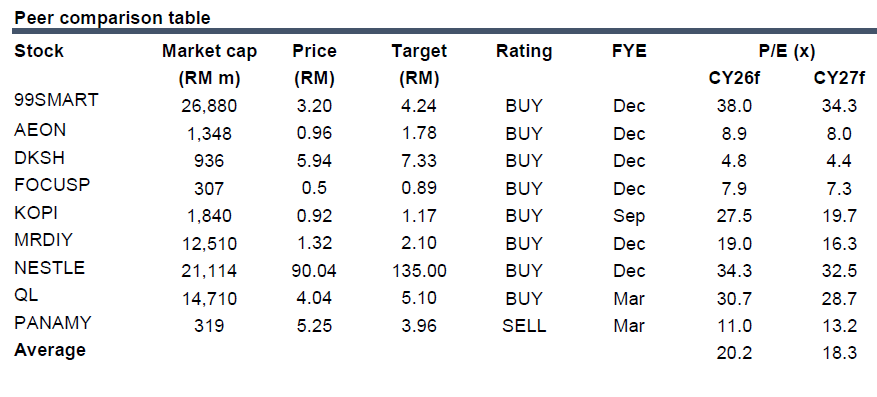
Task: Select the AEON row label
Action: click(40, 130)
